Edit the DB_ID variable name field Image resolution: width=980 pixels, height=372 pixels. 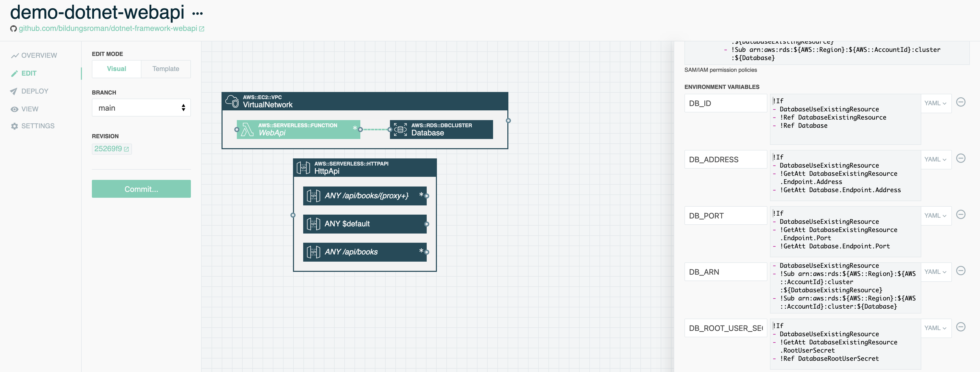pos(726,103)
